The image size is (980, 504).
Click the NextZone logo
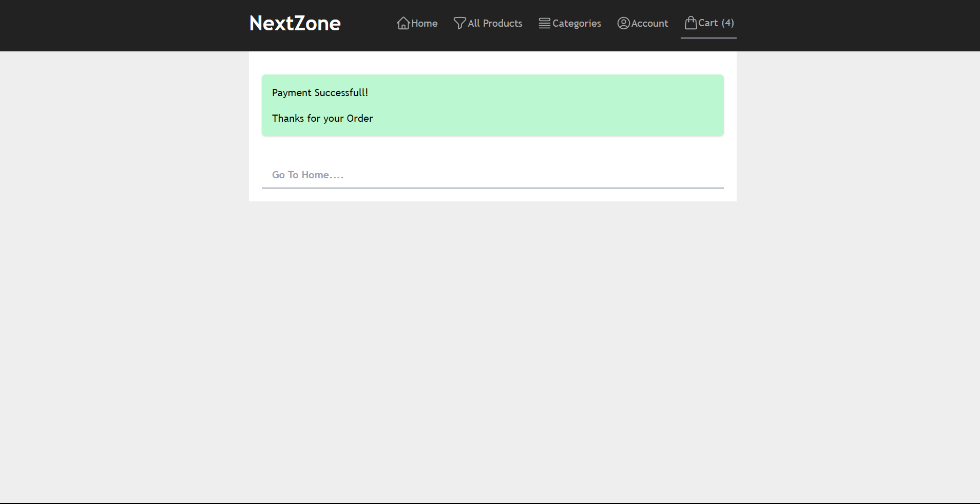coord(295,23)
